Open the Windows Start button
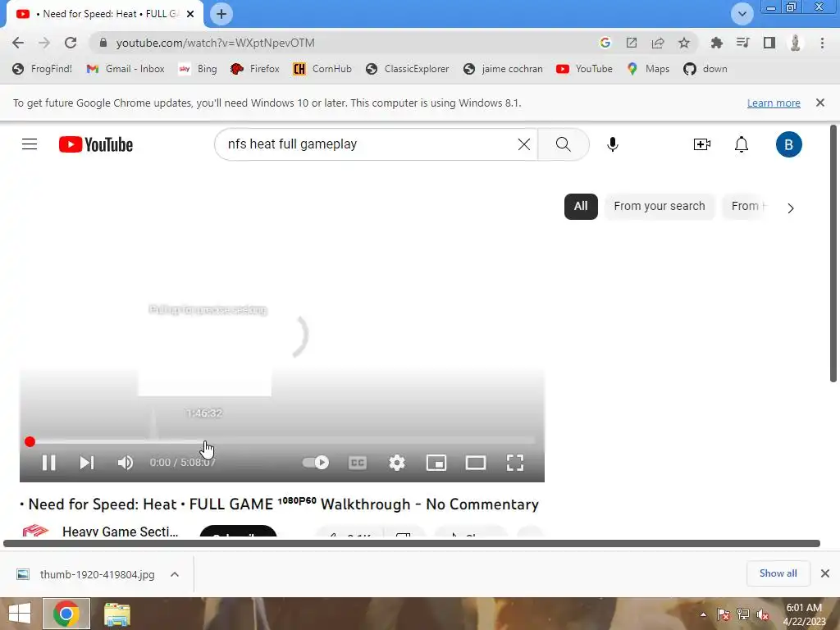 (x=20, y=614)
